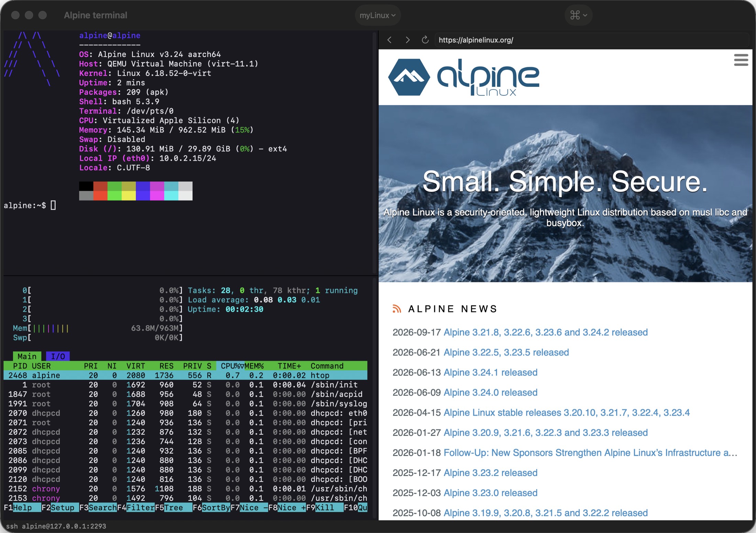Click the alpine:~$ shell prompt
Screen dimensions: 756x533
point(25,205)
